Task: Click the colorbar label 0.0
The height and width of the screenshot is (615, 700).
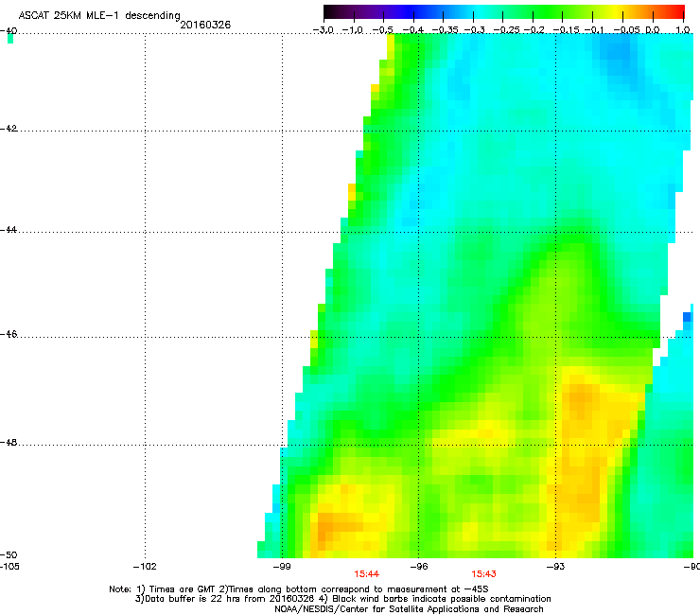Action: pos(653,30)
